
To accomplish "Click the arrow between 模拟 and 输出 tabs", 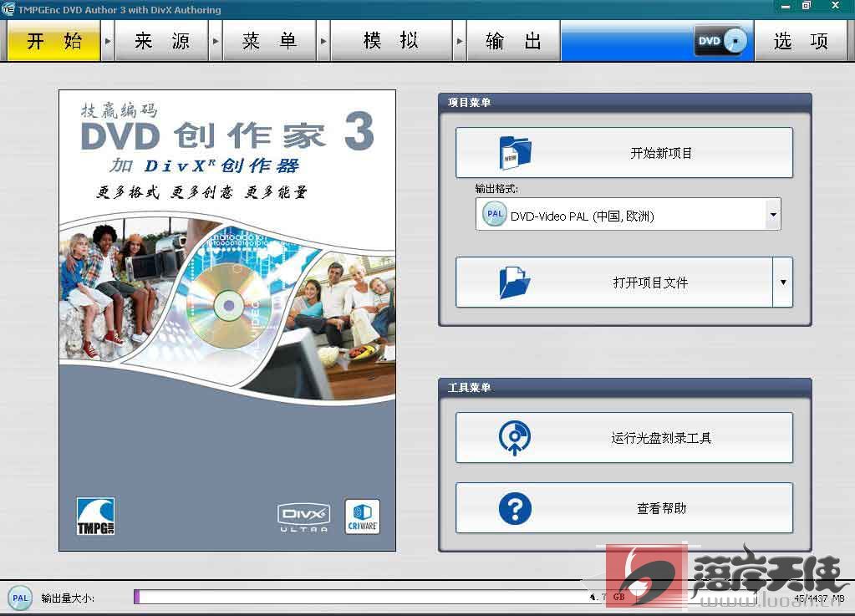I will pyautogui.click(x=459, y=41).
